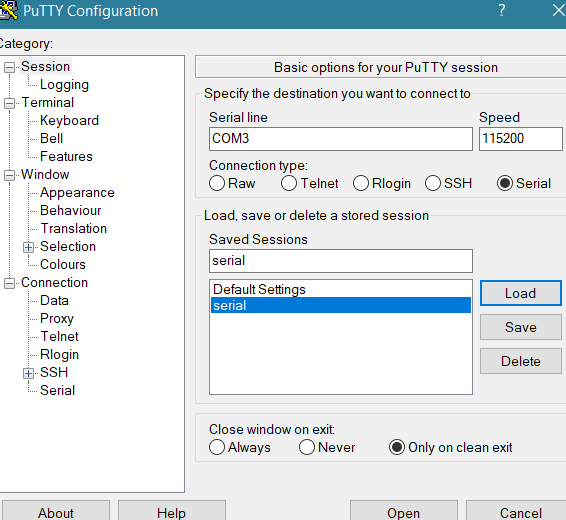
Task: Click the Save session button
Action: coord(521,327)
